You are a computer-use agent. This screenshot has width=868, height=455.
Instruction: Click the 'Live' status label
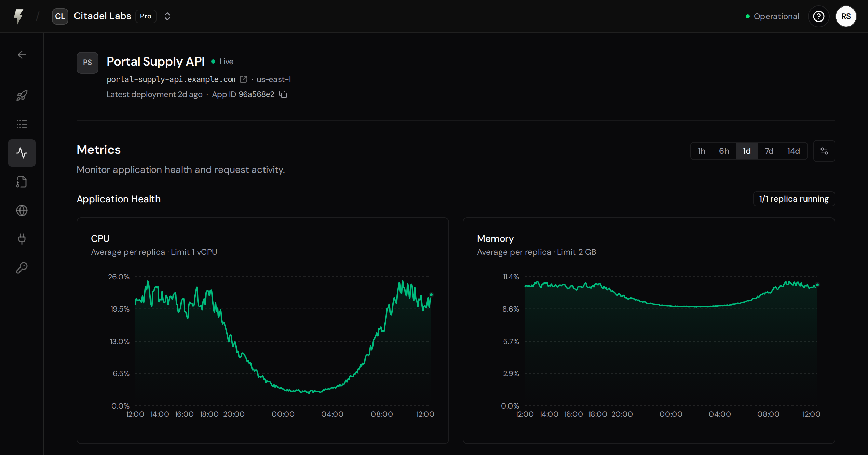point(226,61)
